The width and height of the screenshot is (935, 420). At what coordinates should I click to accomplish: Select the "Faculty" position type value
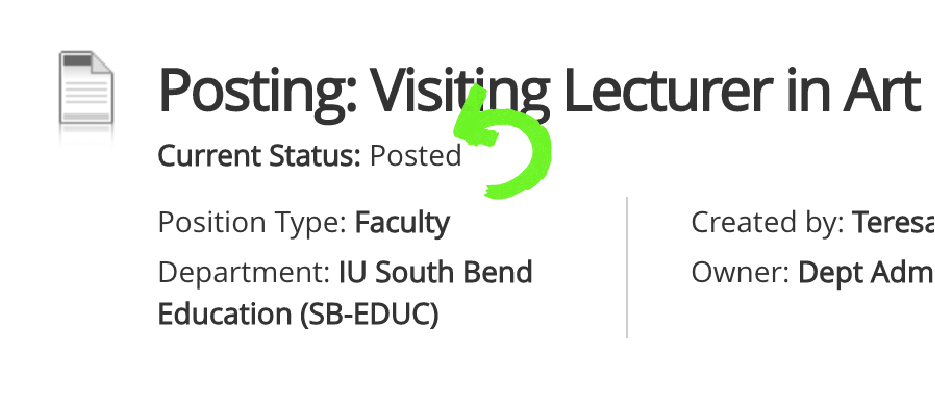(402, 222)
